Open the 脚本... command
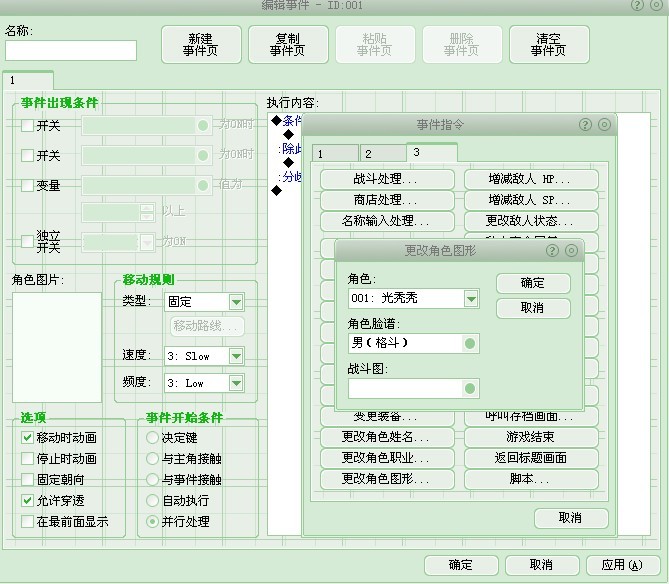The height and width of the screenshot is (584, 669). coord(531,479)
